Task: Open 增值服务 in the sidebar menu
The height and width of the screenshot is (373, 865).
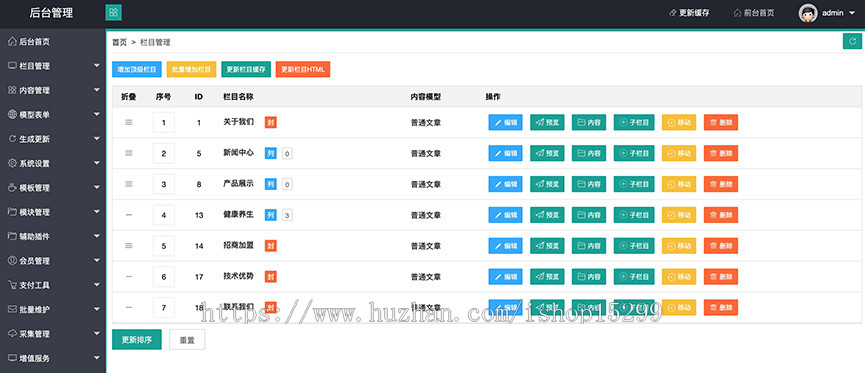Action: pyautogui.click(x=34, y=358)
